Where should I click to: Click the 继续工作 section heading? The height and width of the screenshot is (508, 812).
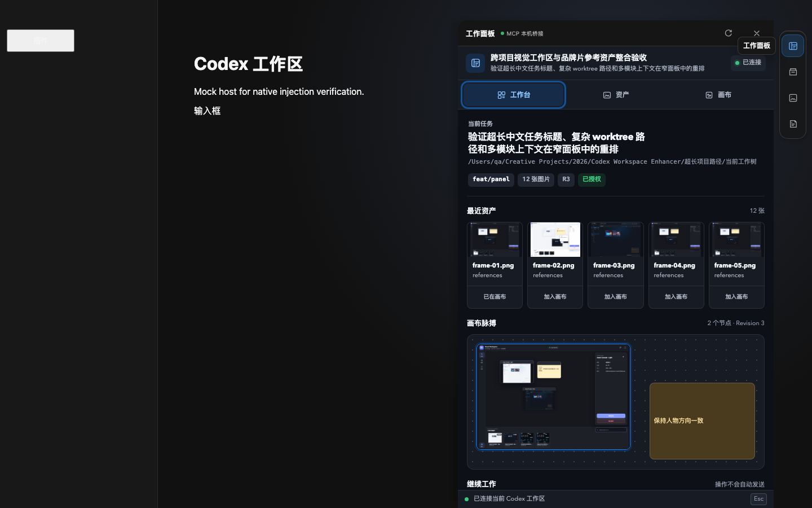pyautogui.click(x=482, y=484)
